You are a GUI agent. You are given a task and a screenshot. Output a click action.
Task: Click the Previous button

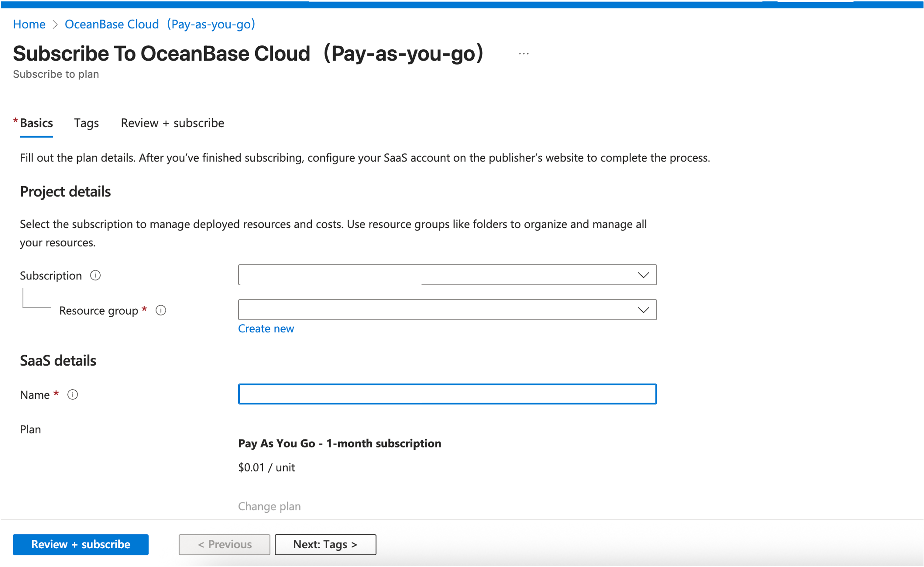point(224,545)
